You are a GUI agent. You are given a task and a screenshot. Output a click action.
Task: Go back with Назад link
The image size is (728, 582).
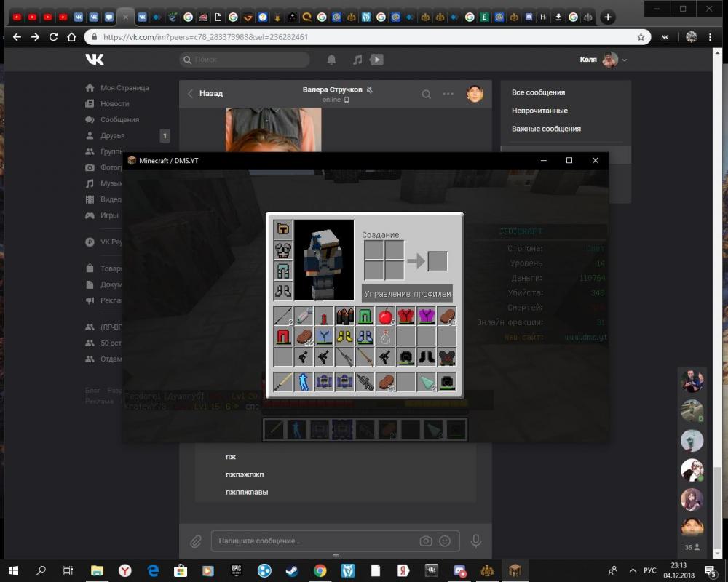click(x=205, y=93)
